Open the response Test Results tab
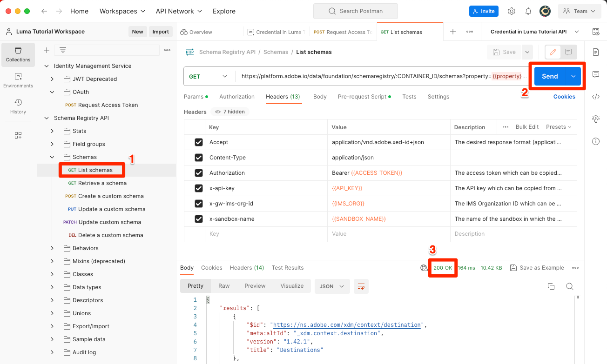 pos(288,268)
